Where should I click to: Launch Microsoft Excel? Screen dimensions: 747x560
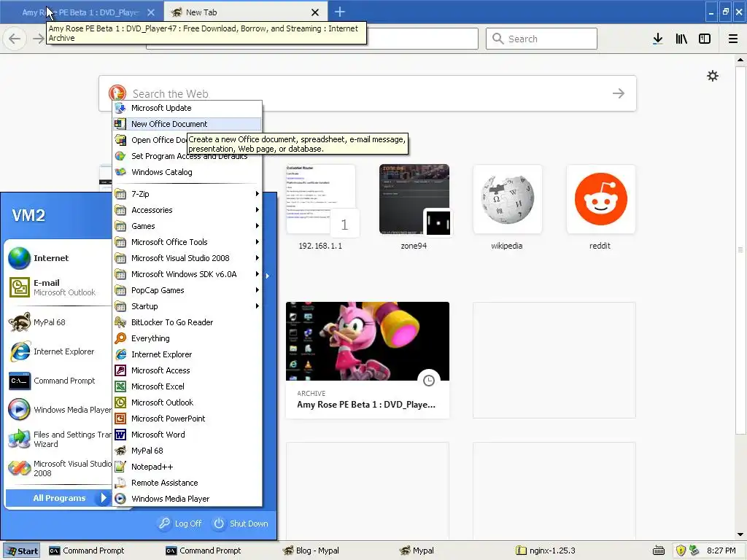187,386
